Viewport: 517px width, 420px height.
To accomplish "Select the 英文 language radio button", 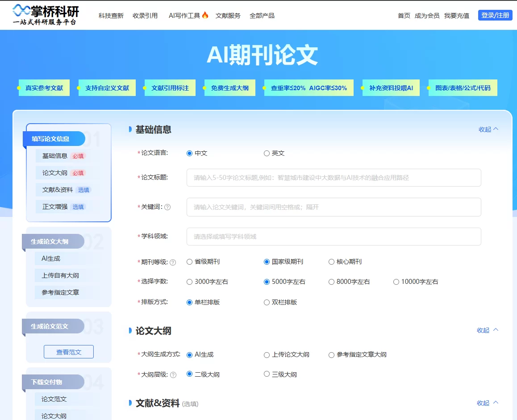I will pyautogui.click(x=267, y=153).
